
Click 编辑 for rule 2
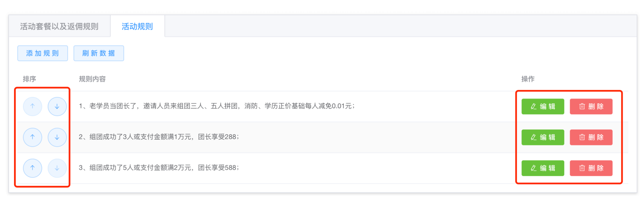(543, 137)
